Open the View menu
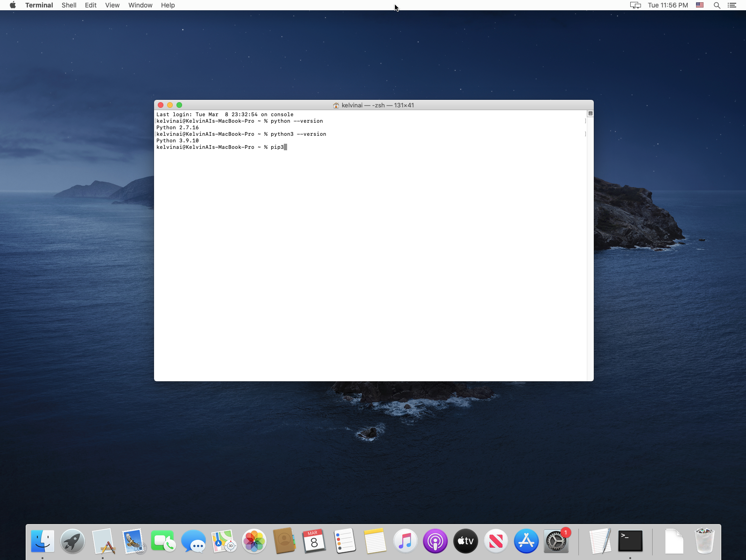This screenshot has width=746, height=560. (112, 5)
